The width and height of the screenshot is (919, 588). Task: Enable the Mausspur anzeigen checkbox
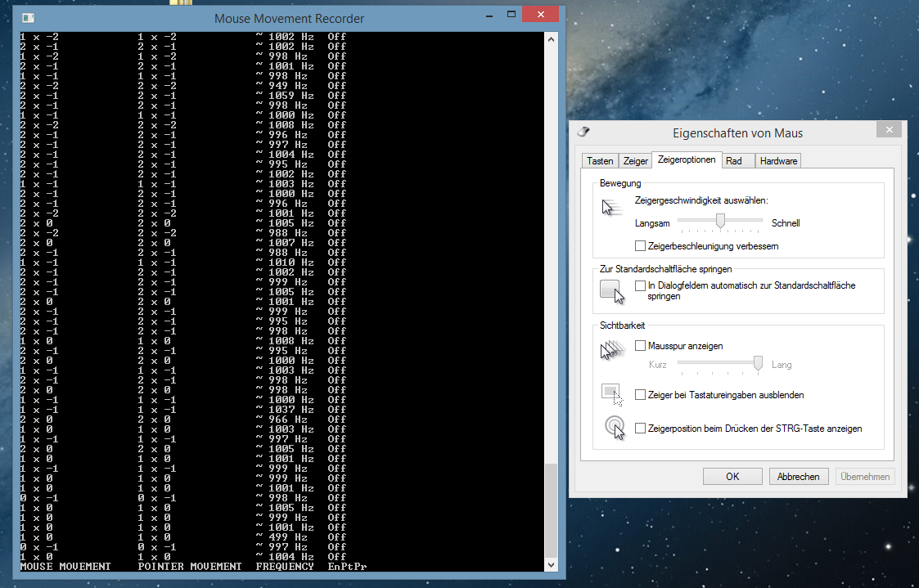point(640,346)
